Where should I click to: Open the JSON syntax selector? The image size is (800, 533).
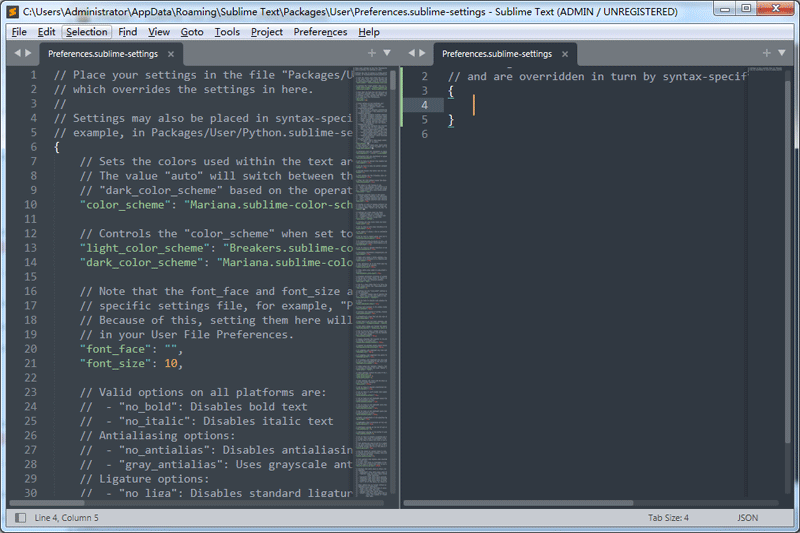coord(747,518)
